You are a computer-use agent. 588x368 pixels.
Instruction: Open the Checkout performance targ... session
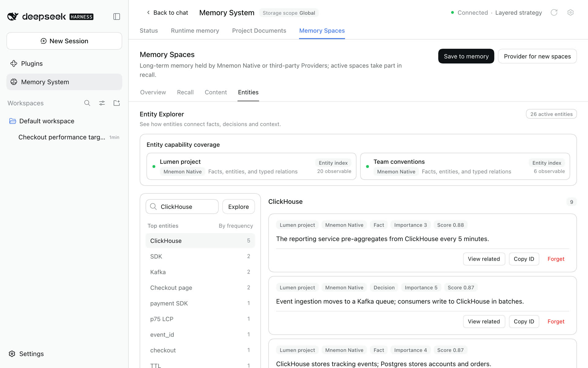tap(64, 137)
